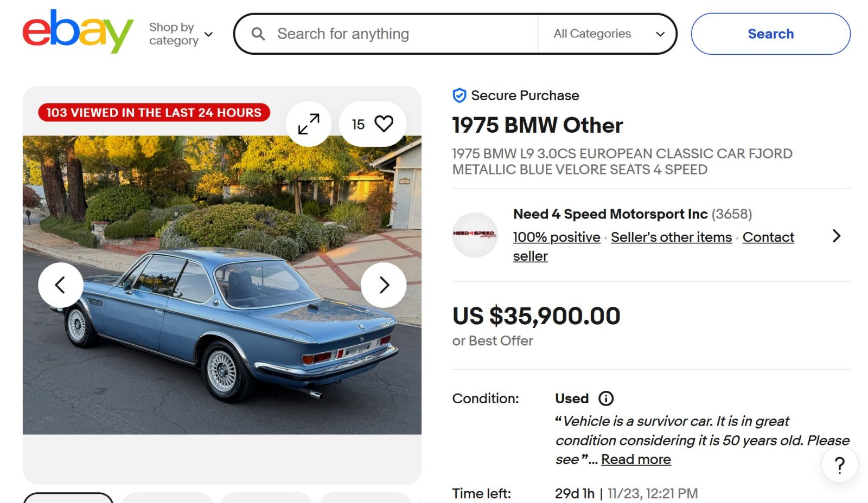Open Seller's other items link
Screen dimensions: 868x503
(671, 237)
